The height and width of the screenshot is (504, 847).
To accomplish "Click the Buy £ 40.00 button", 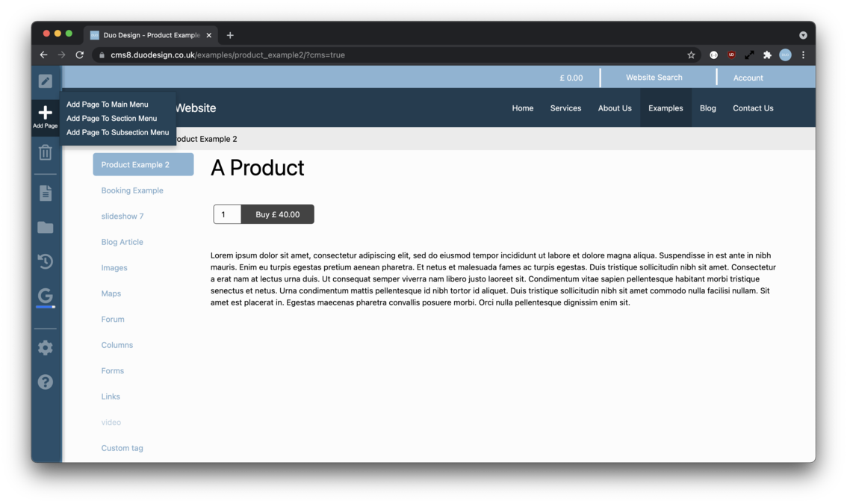I will click(x=277, y=214).
